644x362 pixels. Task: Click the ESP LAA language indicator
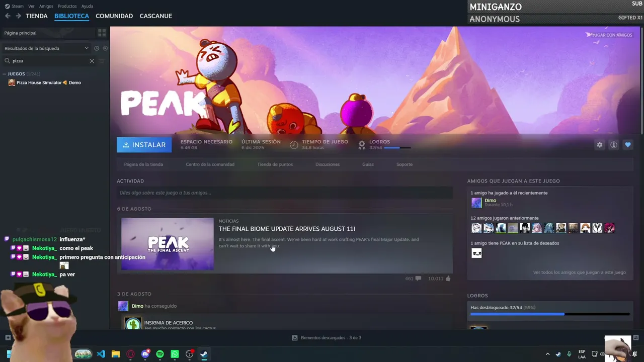582,354
